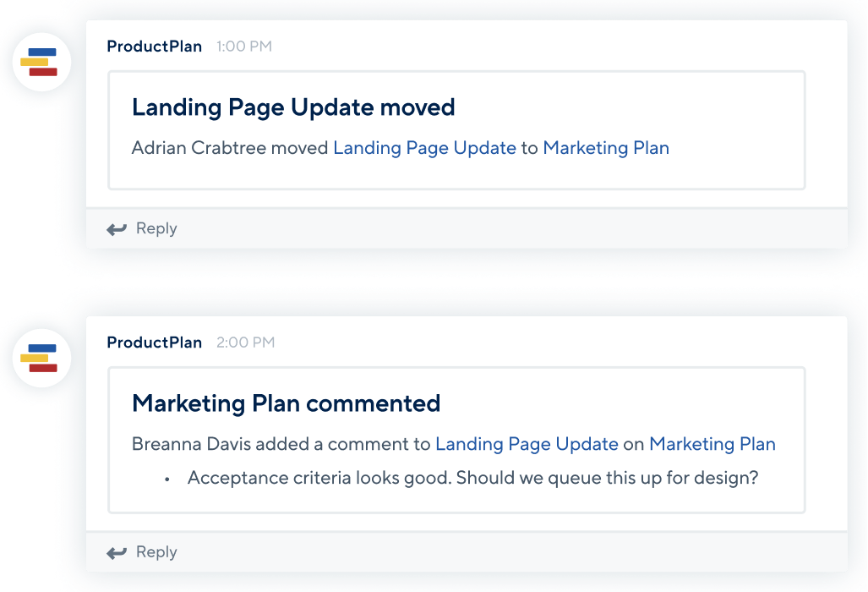Click the Reply text under the moved notification
868x592 pixels.
[x=156, y=228]
